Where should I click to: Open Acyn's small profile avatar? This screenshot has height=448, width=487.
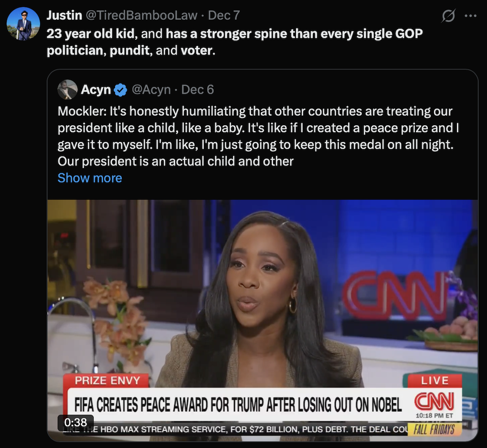pos(67,89)
